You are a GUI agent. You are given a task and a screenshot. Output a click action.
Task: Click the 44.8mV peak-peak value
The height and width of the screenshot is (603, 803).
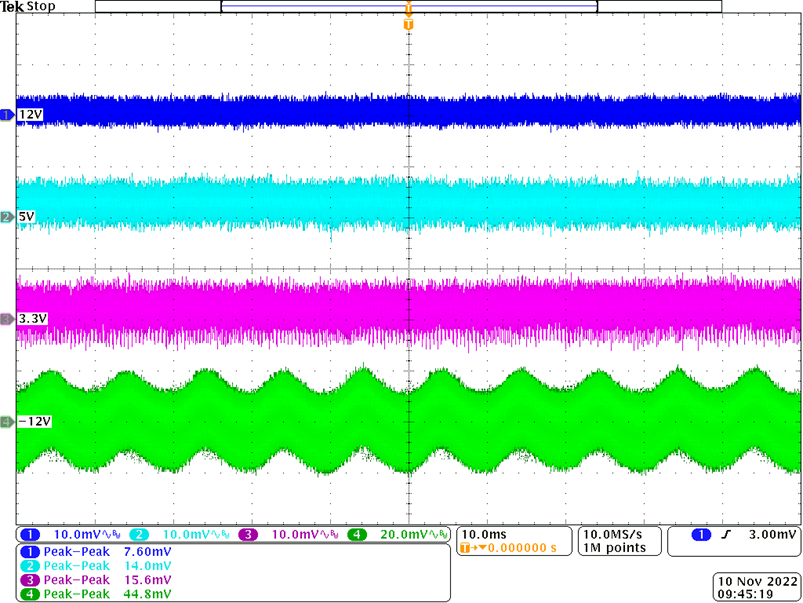(147, 594)
